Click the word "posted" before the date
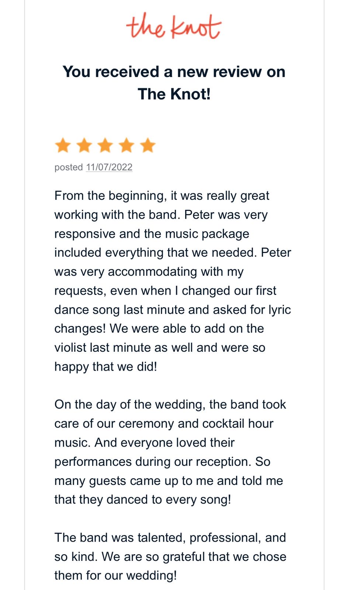364x590 pixels. 69,167
